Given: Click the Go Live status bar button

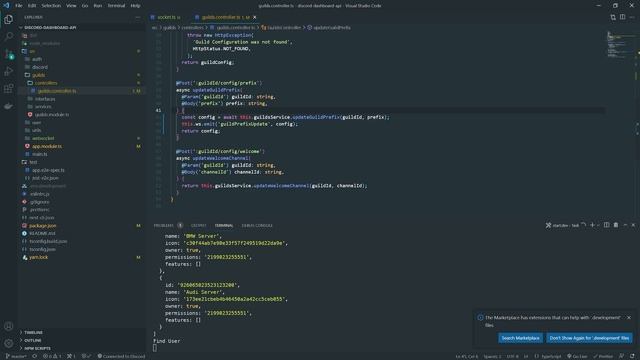Looking at the screenshot, I should (577, 356).
